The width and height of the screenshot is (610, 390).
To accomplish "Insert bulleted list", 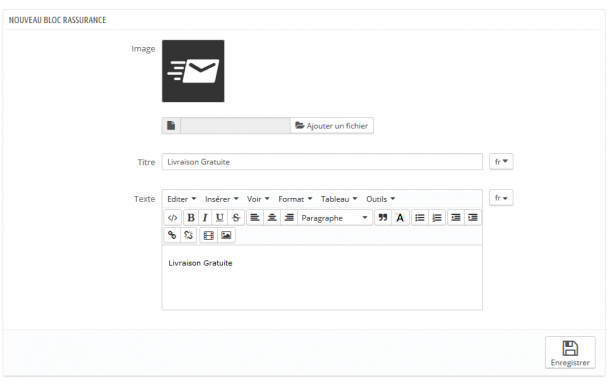I will (x=420, y=218).
